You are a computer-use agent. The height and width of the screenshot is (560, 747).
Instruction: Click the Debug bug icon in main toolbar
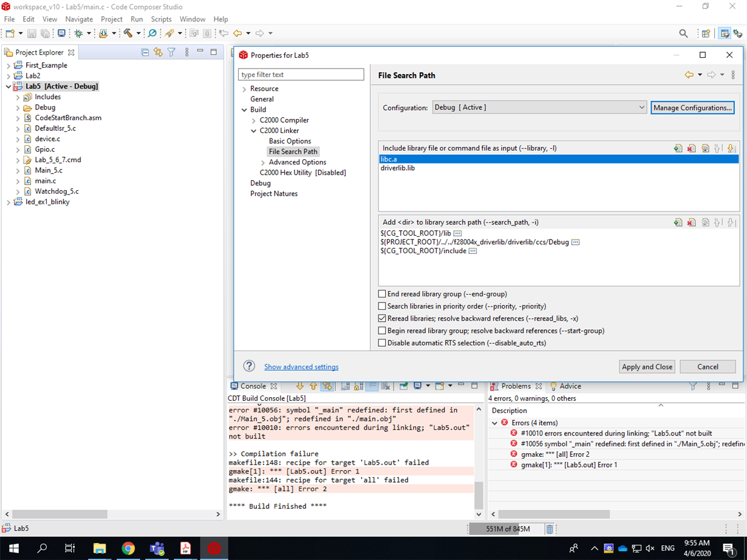click(78, 33)
